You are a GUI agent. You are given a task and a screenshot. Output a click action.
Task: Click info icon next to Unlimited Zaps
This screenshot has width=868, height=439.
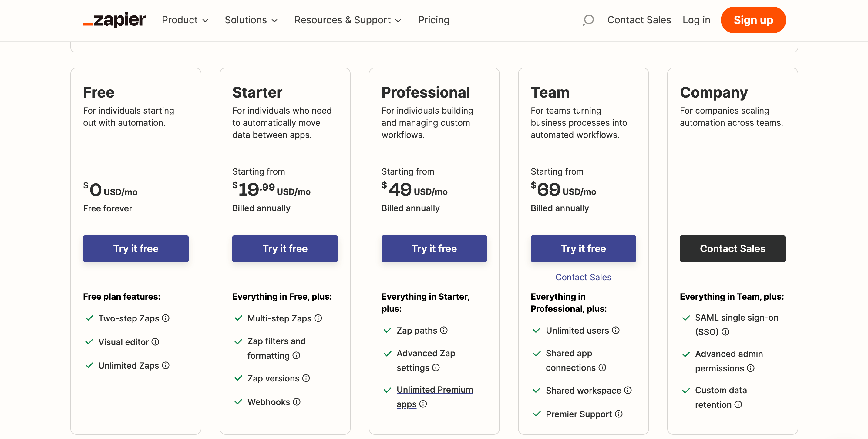click(x=166, y=365)
